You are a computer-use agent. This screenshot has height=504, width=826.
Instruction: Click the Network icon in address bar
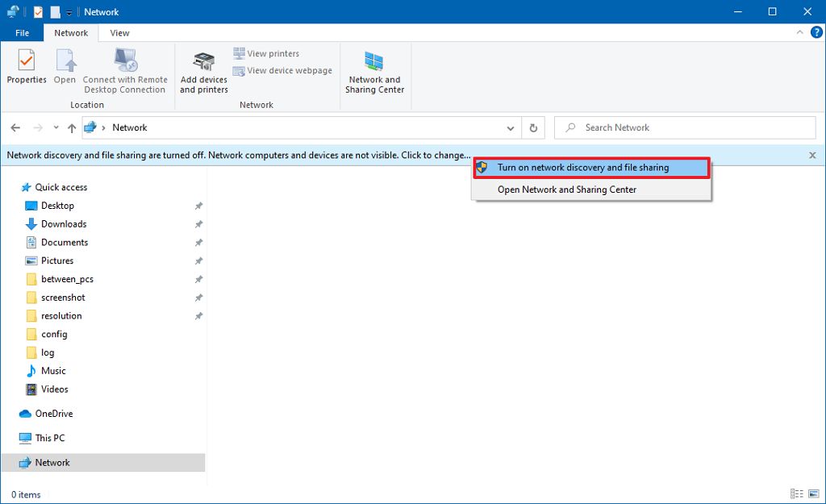point(90,127)
